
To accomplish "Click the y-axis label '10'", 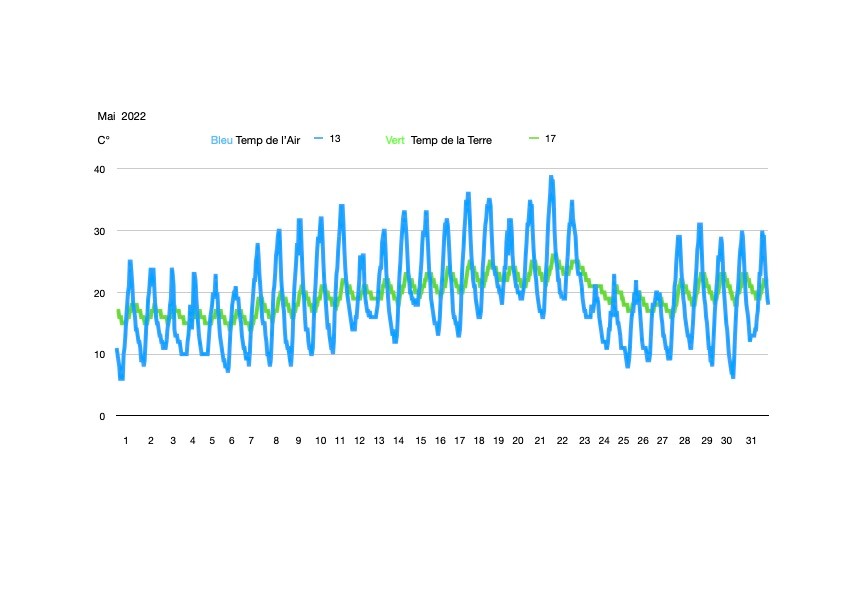I will tap(99, 354).
